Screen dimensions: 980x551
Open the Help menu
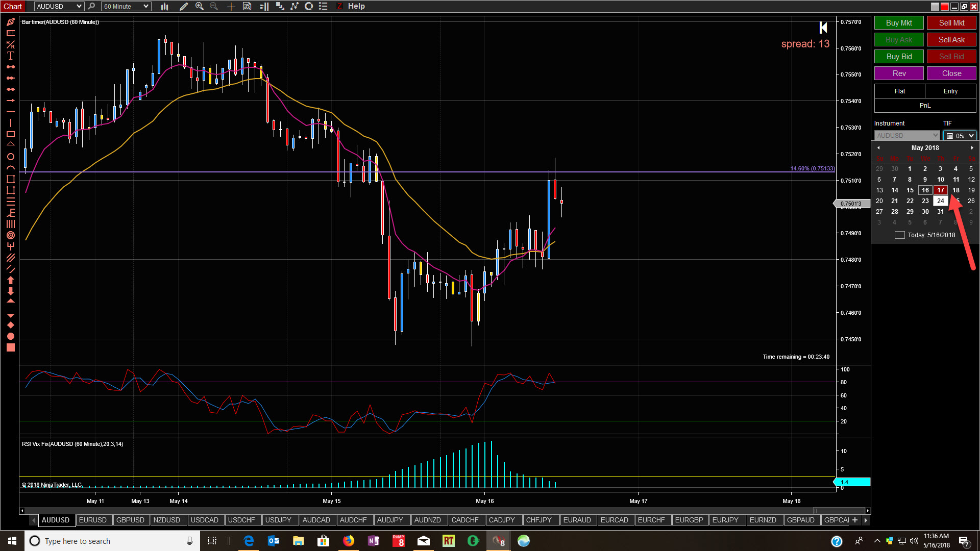[x=356, y=6]
